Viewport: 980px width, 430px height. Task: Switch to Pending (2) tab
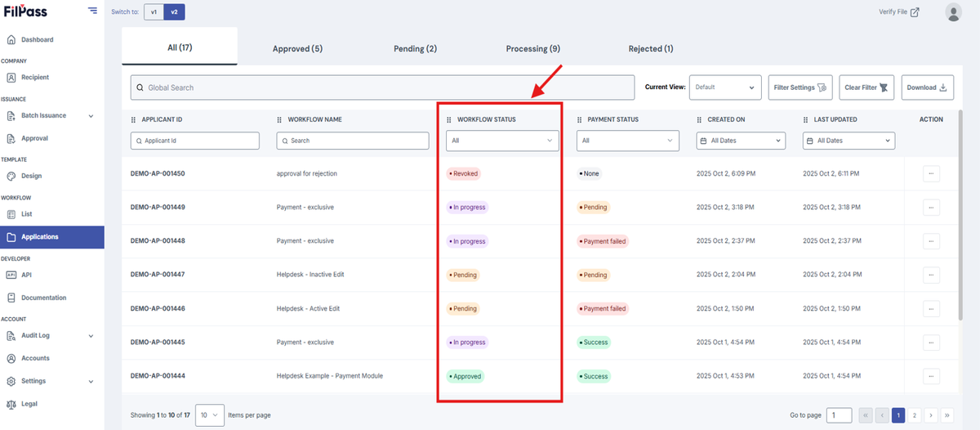415,48
